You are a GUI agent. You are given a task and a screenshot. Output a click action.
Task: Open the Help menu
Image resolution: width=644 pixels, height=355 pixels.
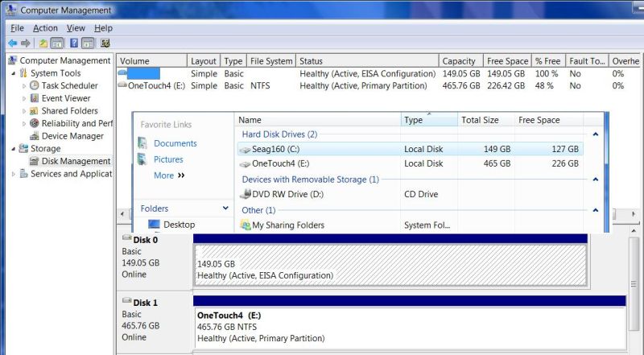coord(103,28)
